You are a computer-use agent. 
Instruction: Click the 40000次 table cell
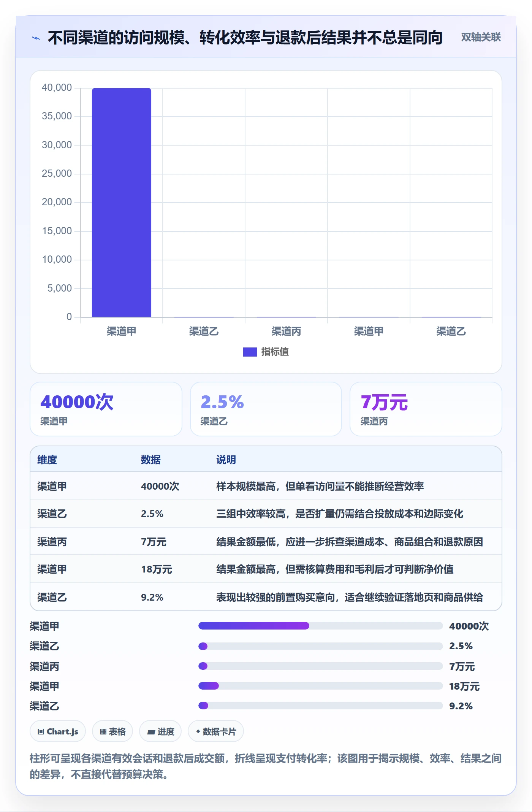(160, 486)
